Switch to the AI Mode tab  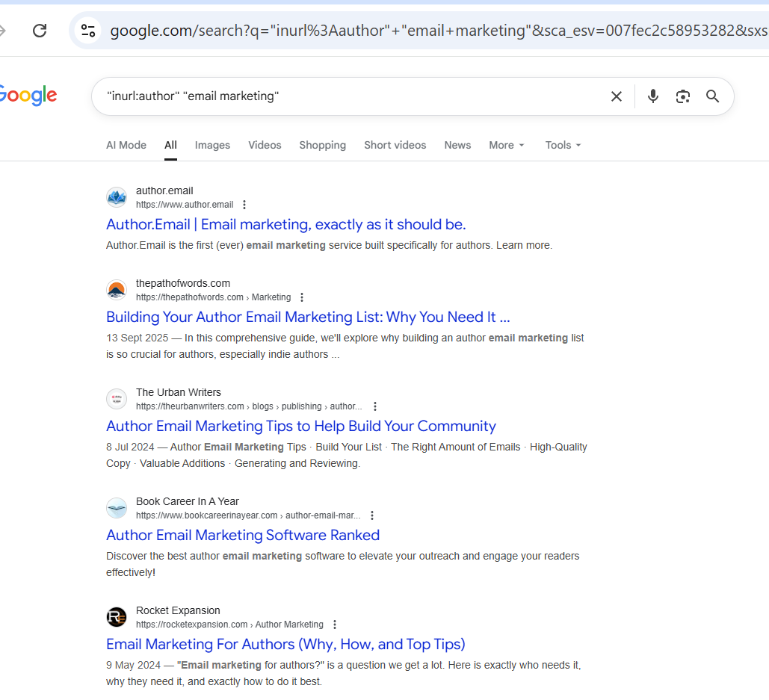coord(126,145)
